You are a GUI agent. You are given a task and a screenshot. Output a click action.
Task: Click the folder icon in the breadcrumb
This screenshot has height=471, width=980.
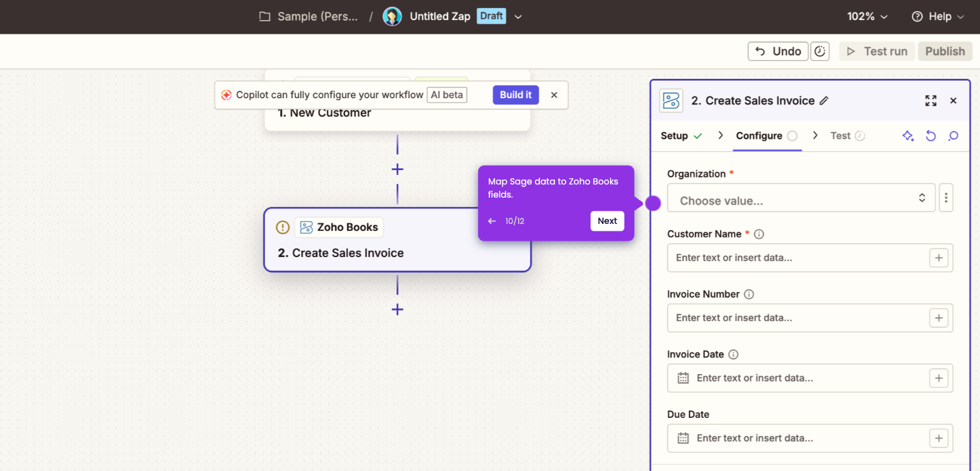(x=265, y=17)
